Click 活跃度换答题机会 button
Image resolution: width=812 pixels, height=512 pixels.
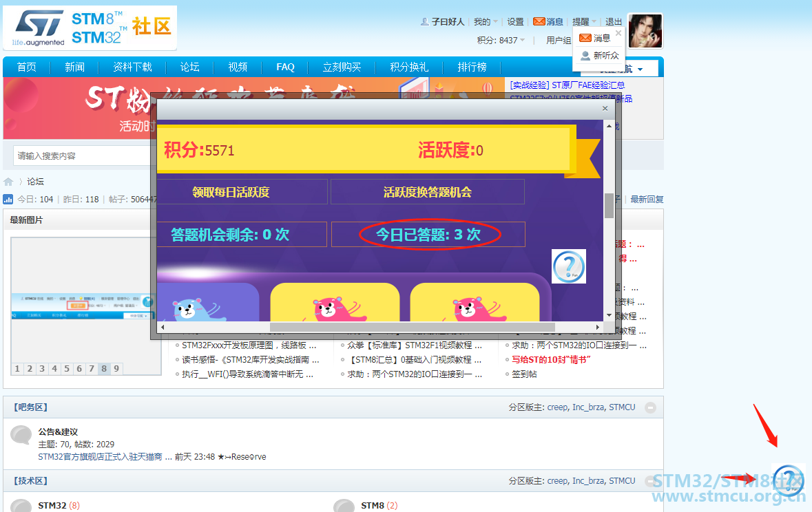pyautogui.click(x=428, y=192)
